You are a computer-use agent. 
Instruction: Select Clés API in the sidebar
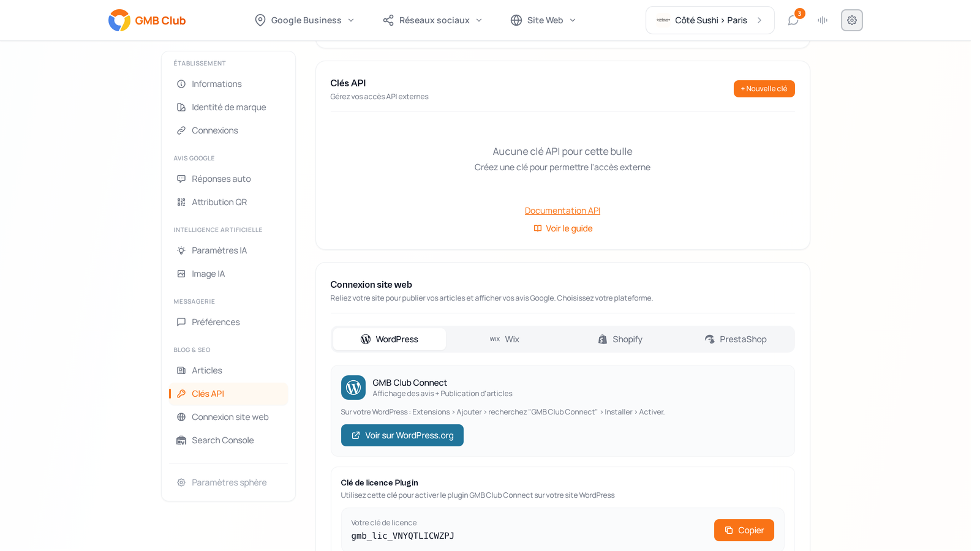click(228, 394)
